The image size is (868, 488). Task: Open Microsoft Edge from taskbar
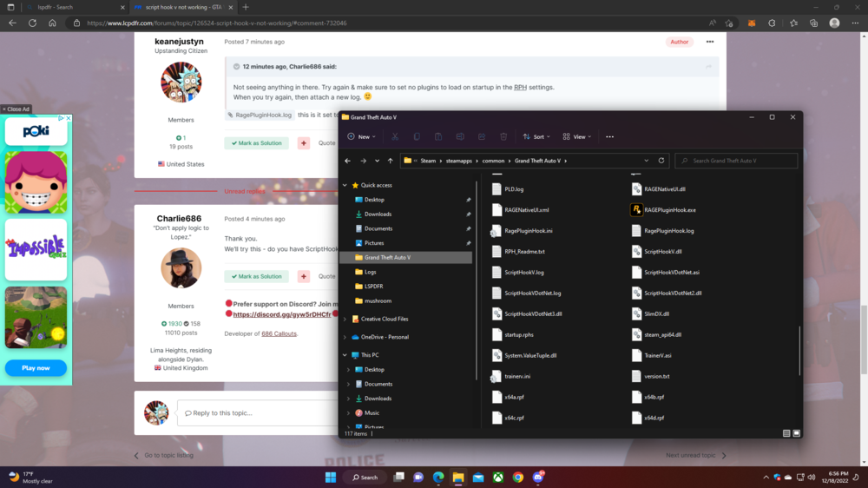[x=437, y=477]
